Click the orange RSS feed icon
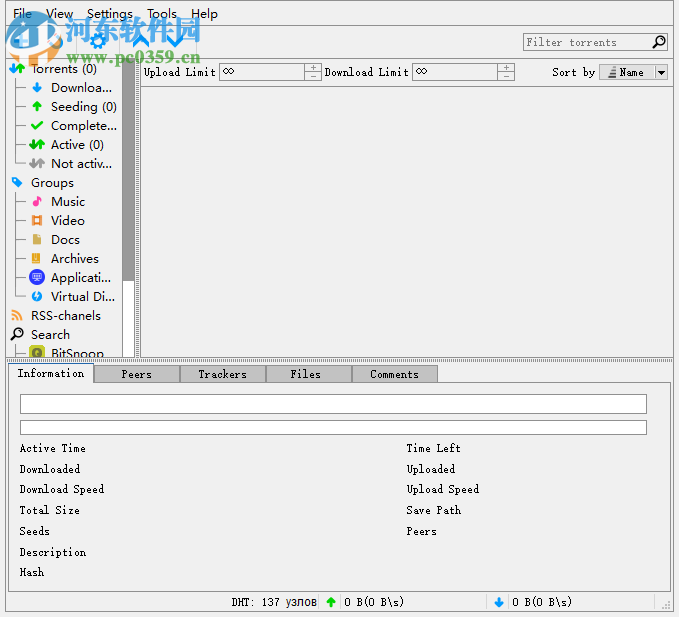The width and height of the screenshot is (679, 617). [x=17, y=315]
